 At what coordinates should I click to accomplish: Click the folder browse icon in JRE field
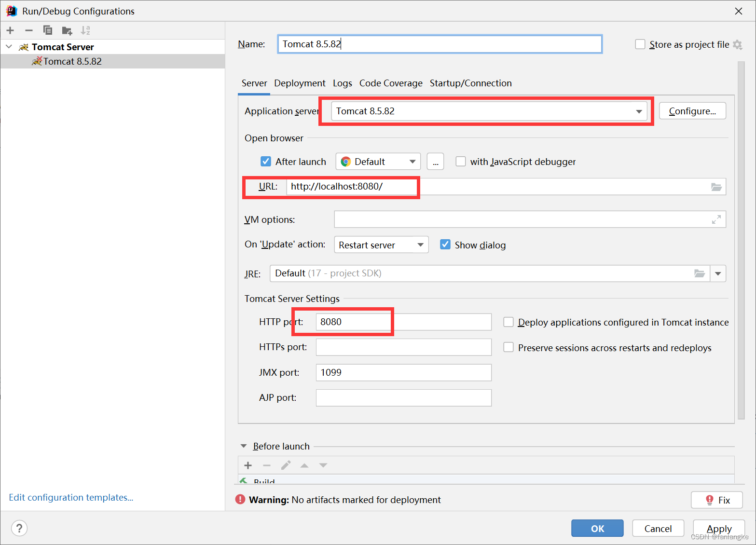tap(700, 273)
